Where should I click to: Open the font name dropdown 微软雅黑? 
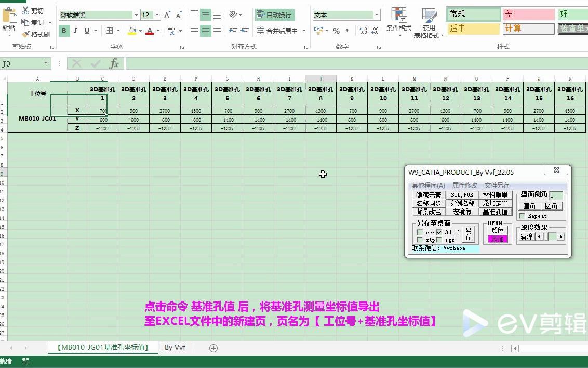point(136,15)
